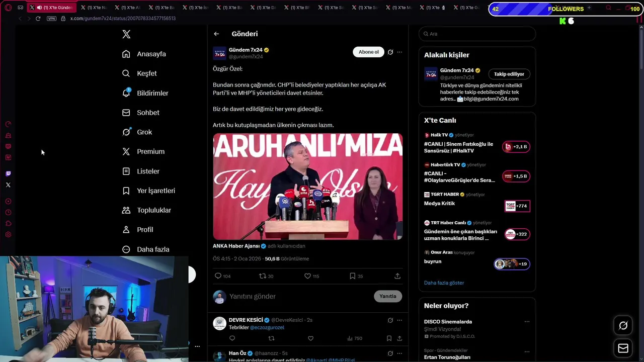
Task: Join Halk TV live broadcast +2,1 B
Action: [516, 147]
